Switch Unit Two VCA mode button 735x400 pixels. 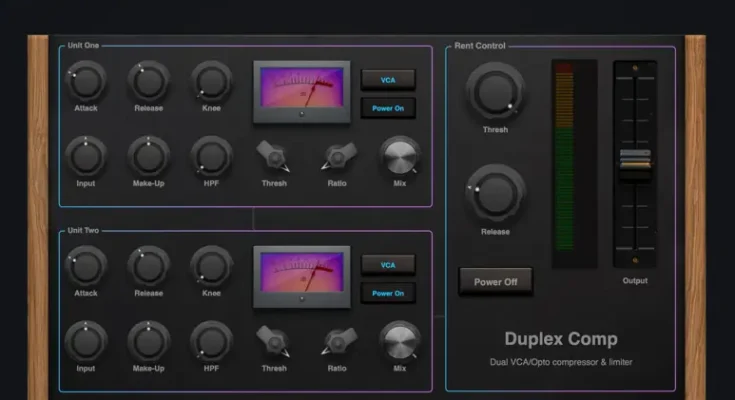(388, 264)
